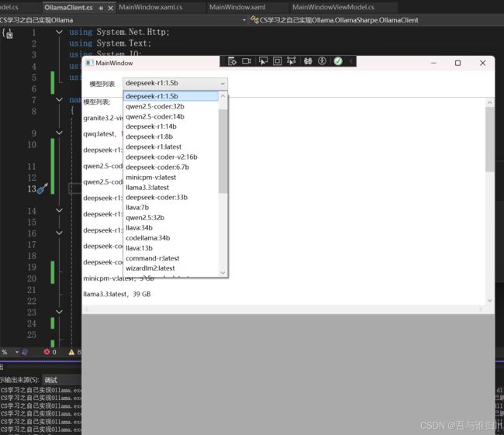
Task: Enable Select Element tool in debug toolbar
Action: [x=263, y=61]
